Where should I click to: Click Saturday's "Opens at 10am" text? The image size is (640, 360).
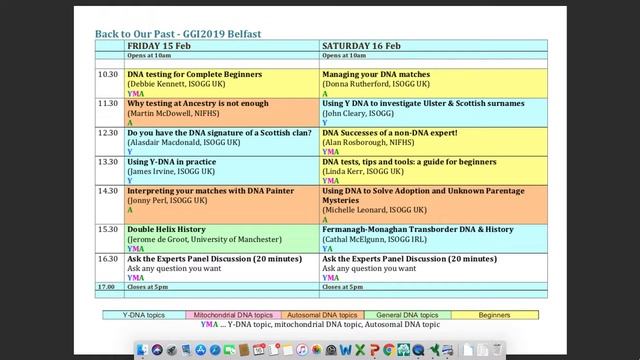tap(344, 56)
